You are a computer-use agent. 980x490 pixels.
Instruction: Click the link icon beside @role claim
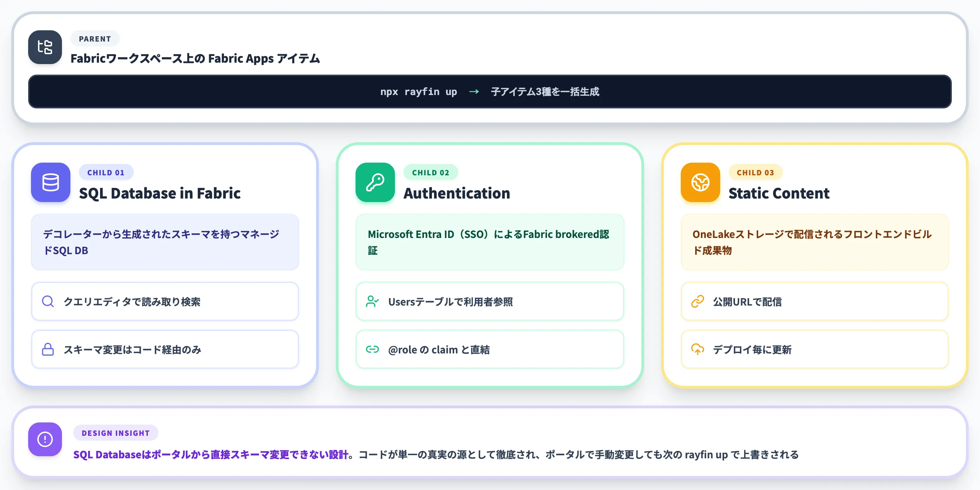(372, 349)
